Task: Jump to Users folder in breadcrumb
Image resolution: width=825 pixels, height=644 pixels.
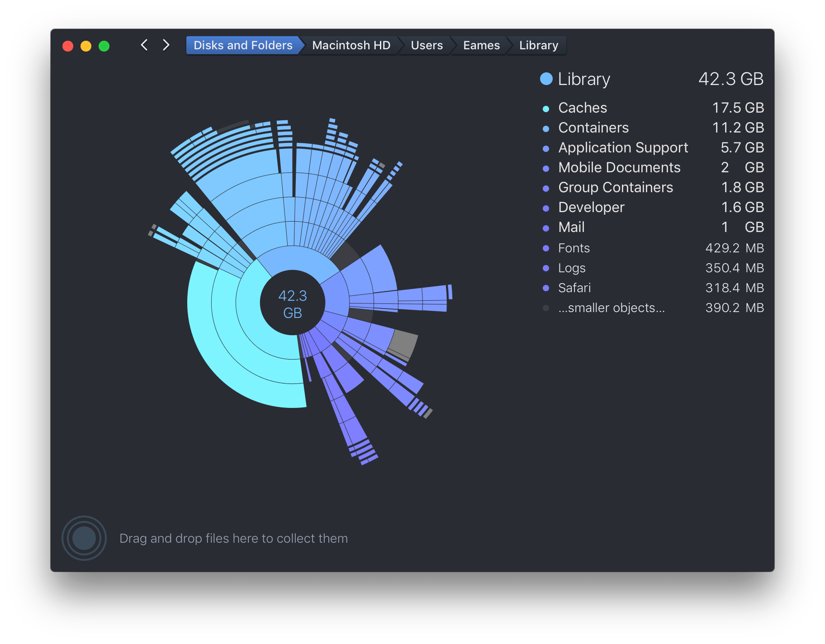Action: 427,45
